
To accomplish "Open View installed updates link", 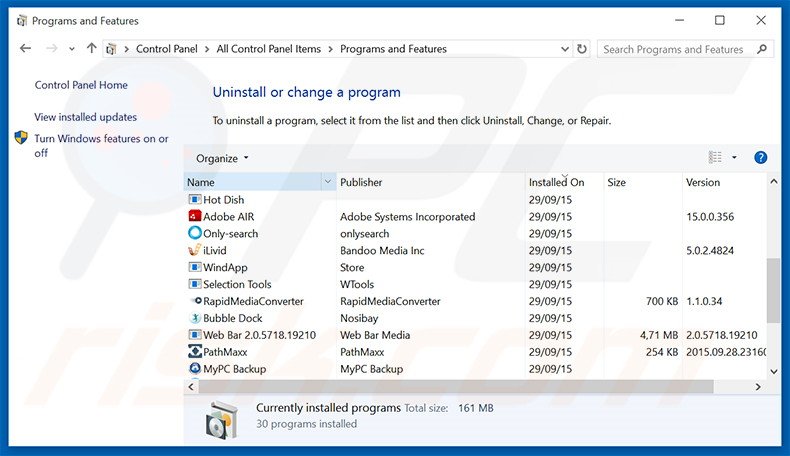I will point(86,117).
